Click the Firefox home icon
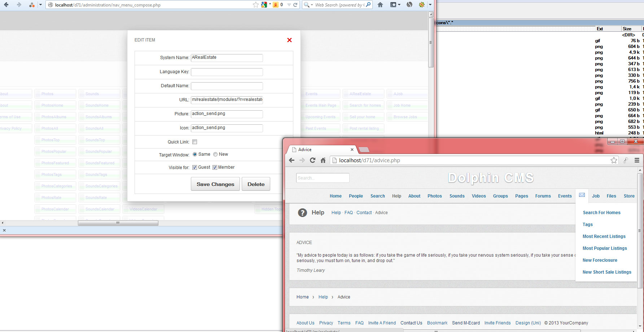Screen dimensions: 644x332 click(x=380, y=5)
